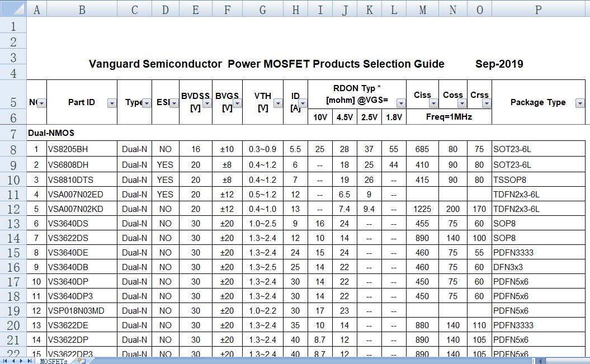Expand the Type column filter

tap(147, 103)
